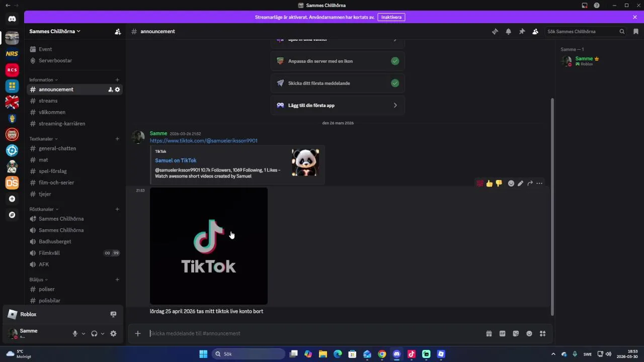Viewport: 644px width, 362px height.
Task: Open the sticker picker
Action: click(516, 333)
